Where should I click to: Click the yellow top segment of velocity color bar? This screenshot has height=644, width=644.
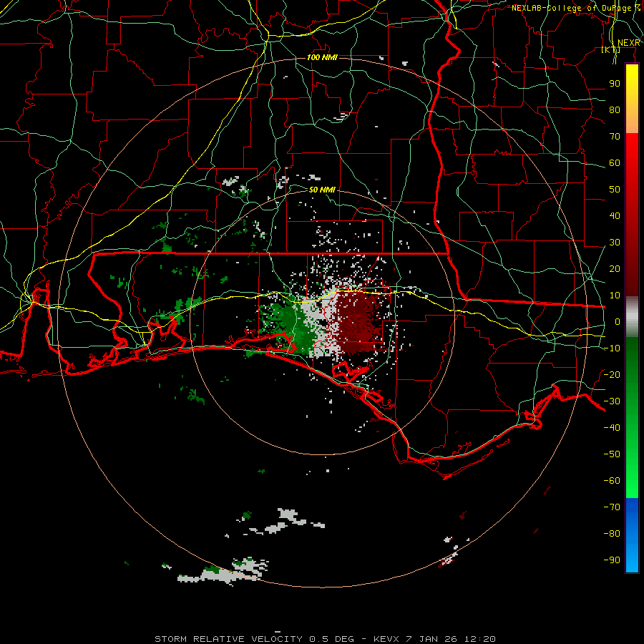632,99
